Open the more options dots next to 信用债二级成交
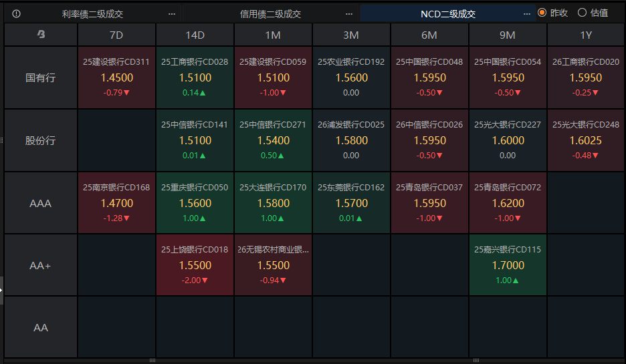This screenshot has width=626, height=364. 349,14
